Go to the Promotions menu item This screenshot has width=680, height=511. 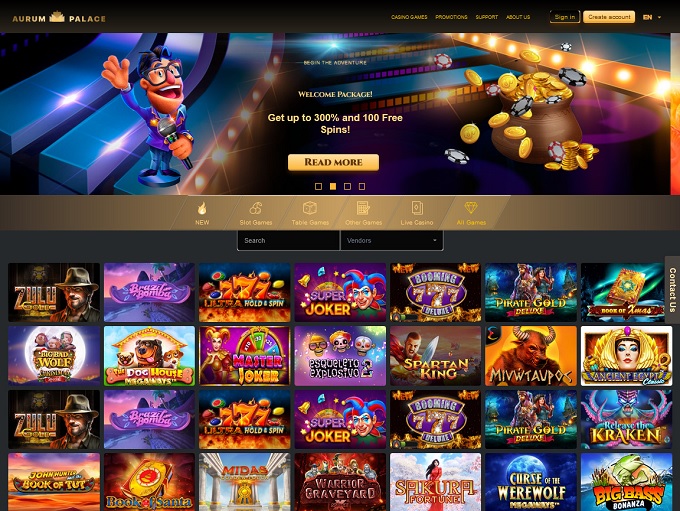pos(451,17)
